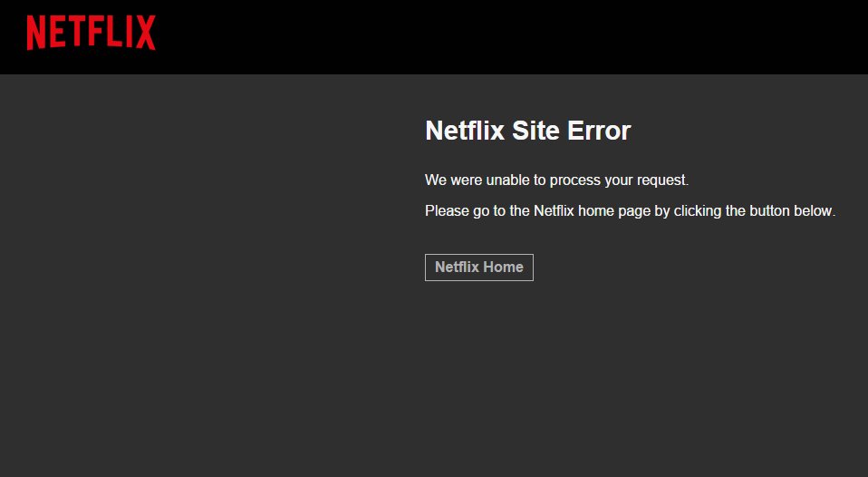The height and width of the screenshot is (477, 868).
Task: Click the word 'process' in the error message
Action: pyautogui.click(x=575, y=181)
